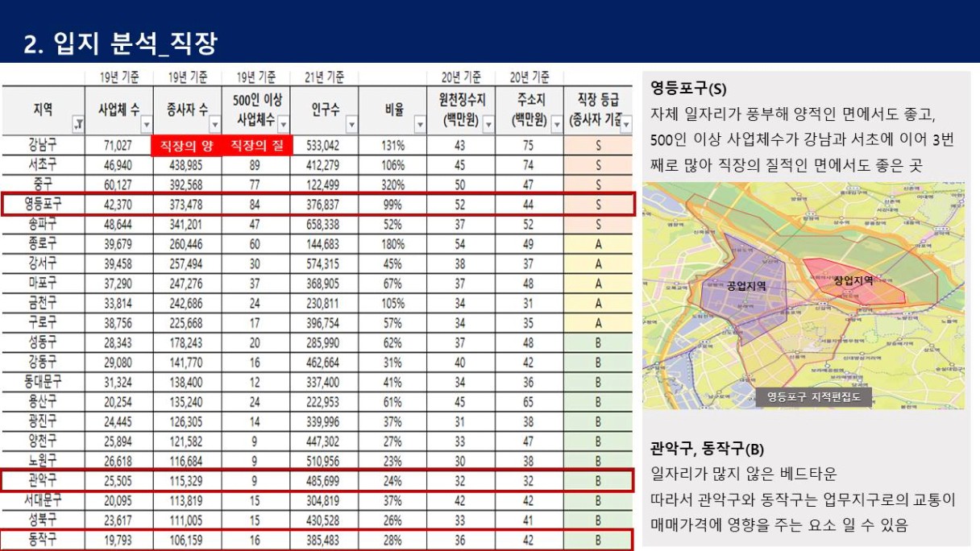Click the 동작구 cell in the table's last row

pos(42,540)
